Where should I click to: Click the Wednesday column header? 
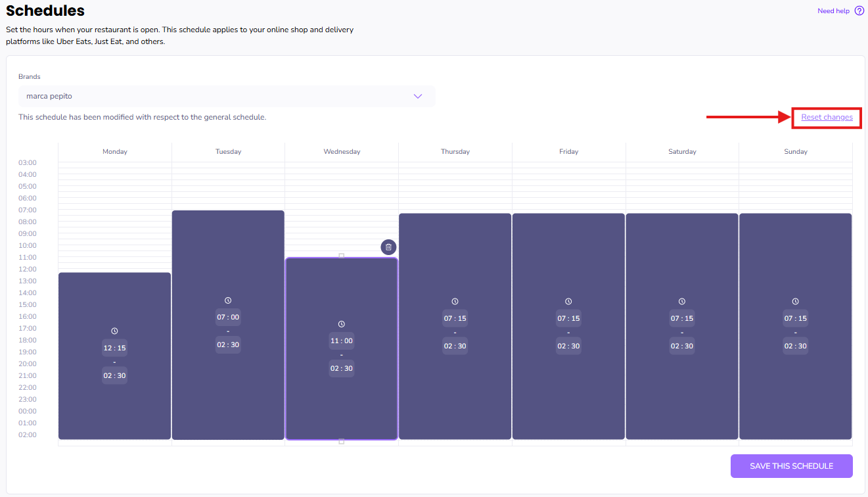tap(342, 151)
